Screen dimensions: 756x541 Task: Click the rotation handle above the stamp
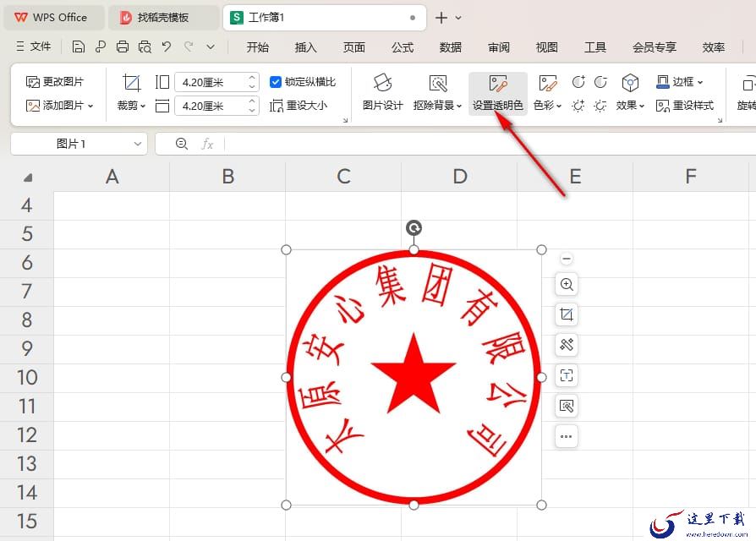click(414, 227)
